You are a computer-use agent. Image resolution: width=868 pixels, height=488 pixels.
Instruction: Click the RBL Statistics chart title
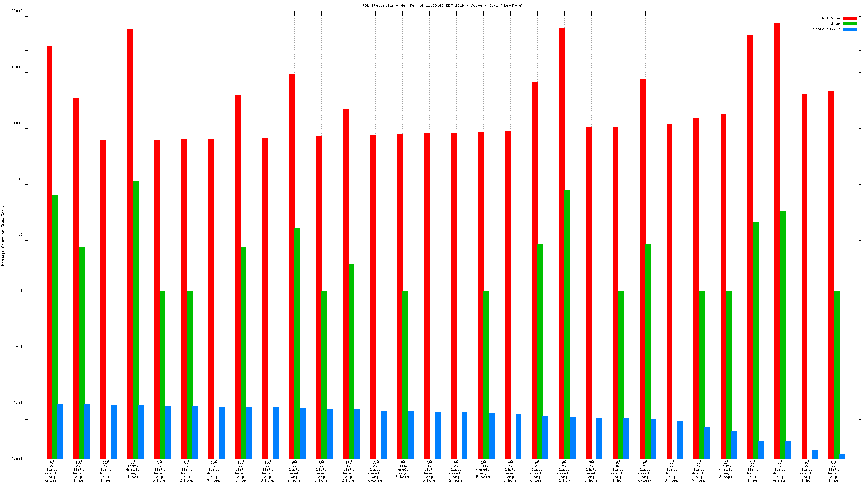(442, 5)
